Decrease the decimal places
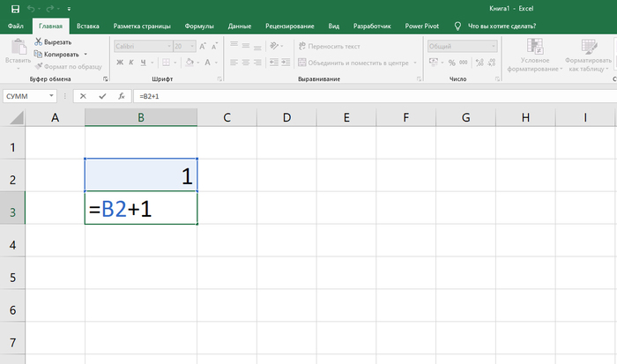 [492, 63]
